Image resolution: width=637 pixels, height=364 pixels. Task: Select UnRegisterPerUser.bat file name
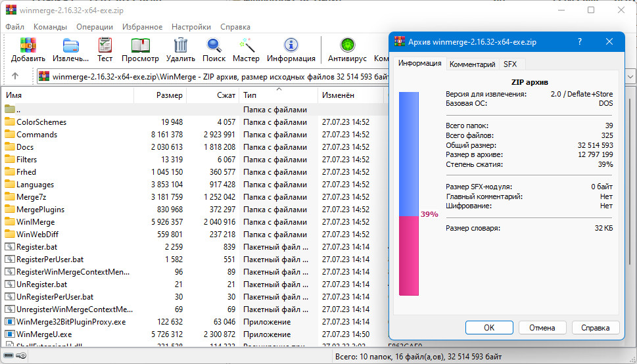point(55,297)
